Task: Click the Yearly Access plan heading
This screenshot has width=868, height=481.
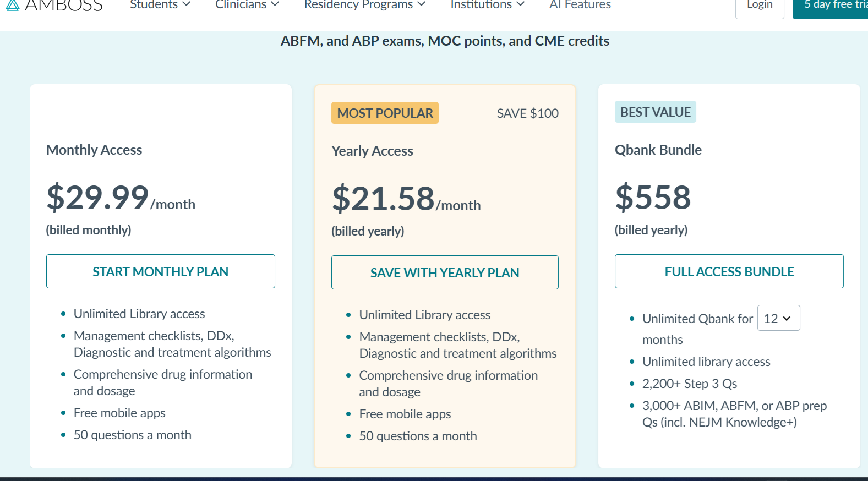Action: point(372,151)
